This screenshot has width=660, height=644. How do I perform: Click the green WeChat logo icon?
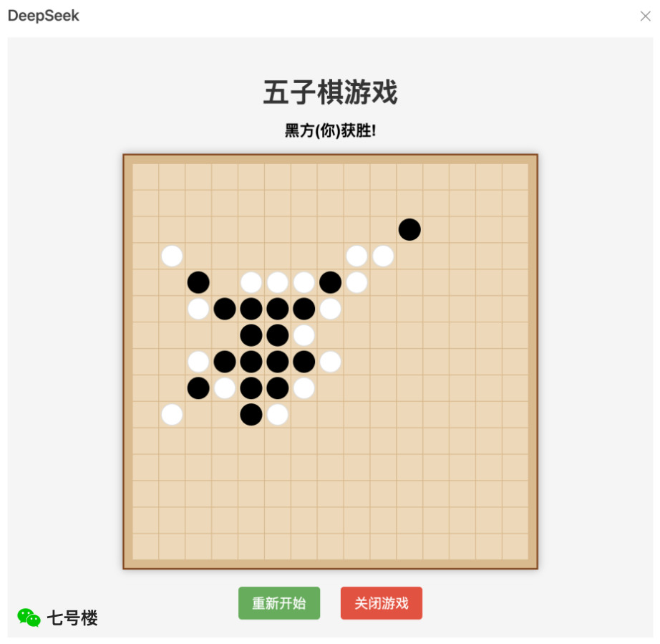(x=29, y=617)
